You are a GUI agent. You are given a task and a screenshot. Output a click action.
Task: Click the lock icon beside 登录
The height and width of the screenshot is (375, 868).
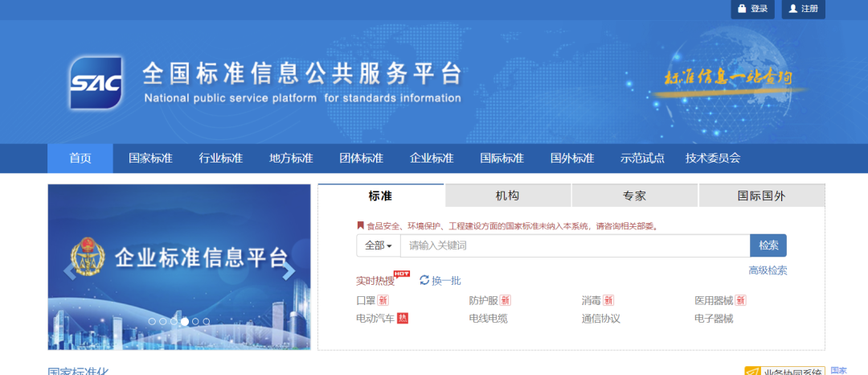[742, 9]
